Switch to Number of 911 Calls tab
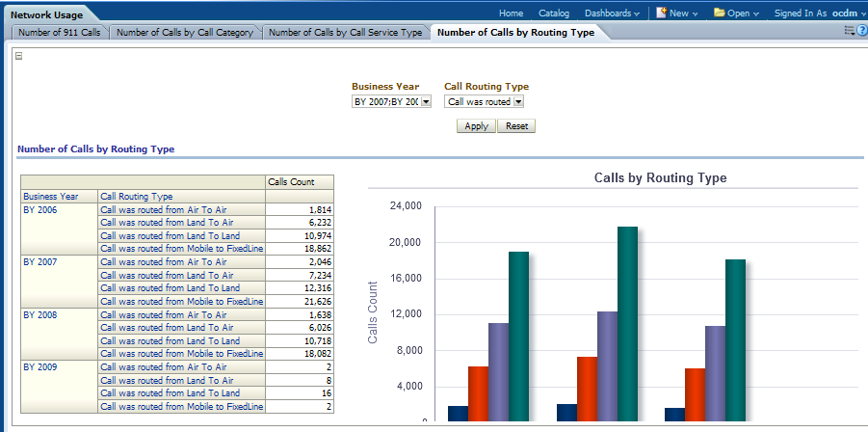Image resolution: width=868 pixels, height=432 pixels. pyautogui.click(x=59, y=32)
